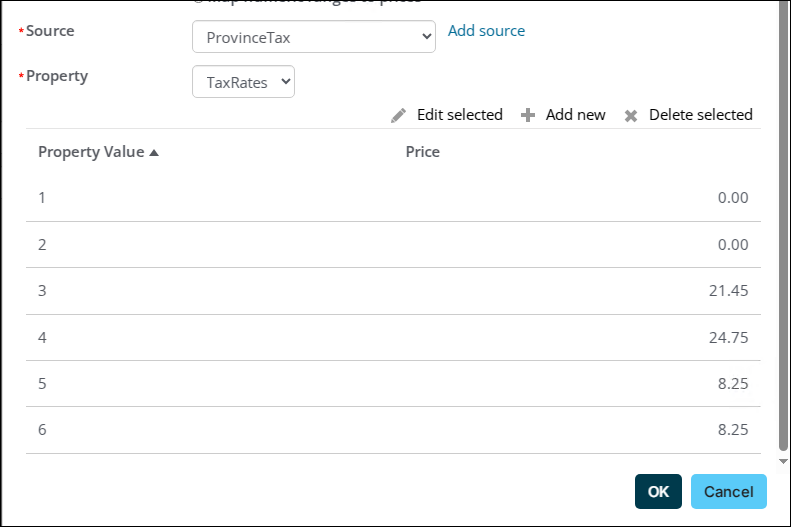Click the Property Value column header text

coord(91,152)
